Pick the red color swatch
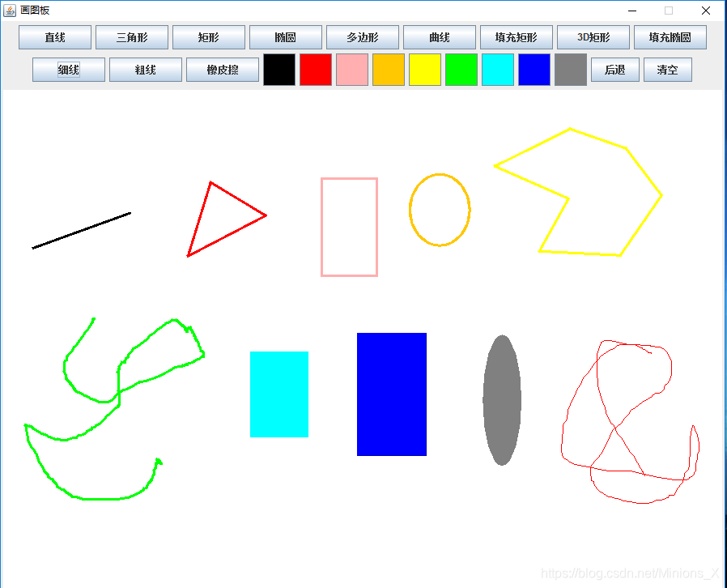The width and height of the screenshot is (727, 588). coord(316,70)
